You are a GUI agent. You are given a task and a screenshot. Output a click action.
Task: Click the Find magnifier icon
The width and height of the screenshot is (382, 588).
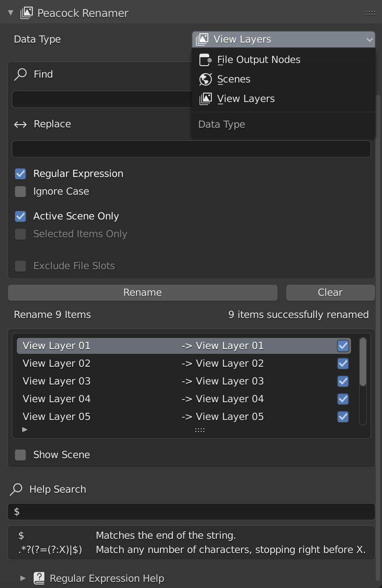[x=20, y=74]
